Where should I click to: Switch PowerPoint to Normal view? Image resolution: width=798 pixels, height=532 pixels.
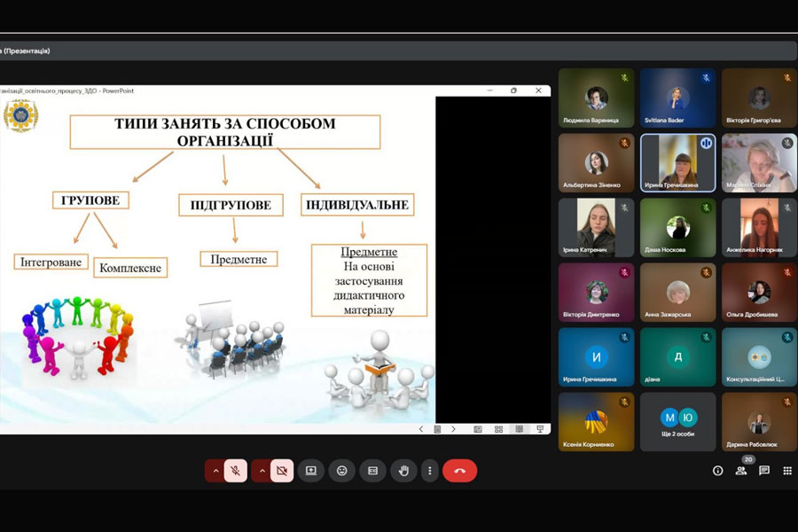tap(478, 429)
